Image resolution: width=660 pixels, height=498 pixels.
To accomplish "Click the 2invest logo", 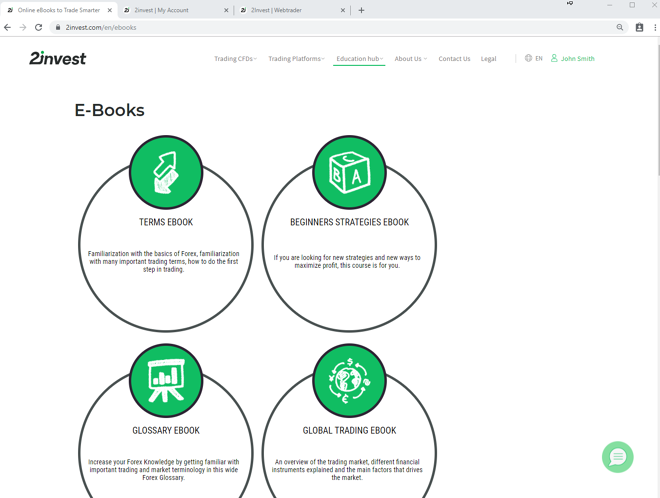I will point(57,59).
